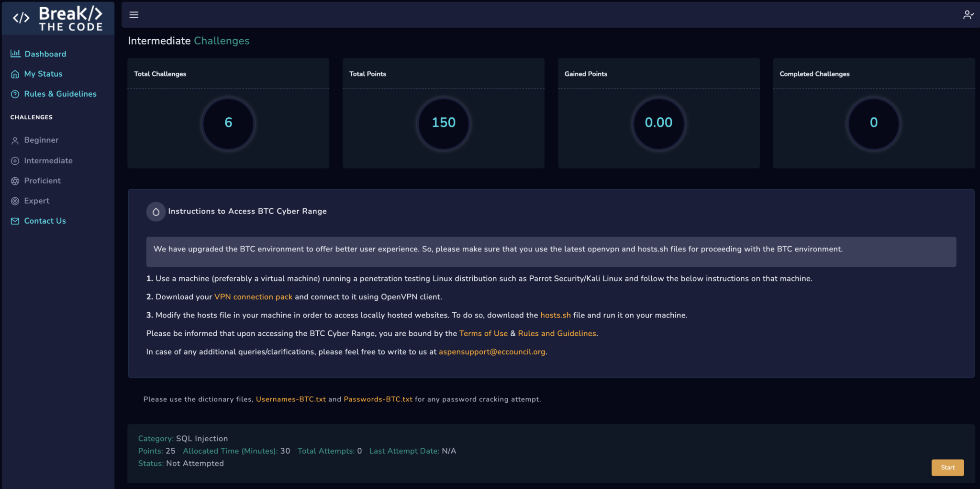Start the SQL Injection challenge
Screen dimensions: 980x489
(x=947, y=467)
